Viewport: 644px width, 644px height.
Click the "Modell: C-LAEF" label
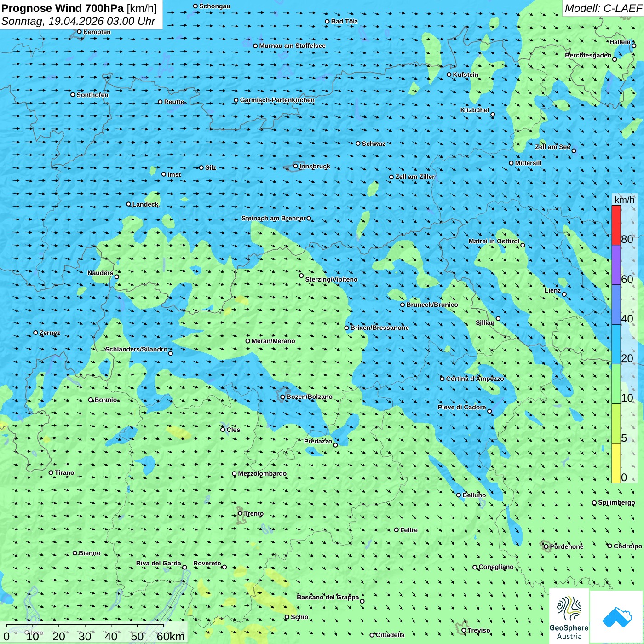coord(603,8)
